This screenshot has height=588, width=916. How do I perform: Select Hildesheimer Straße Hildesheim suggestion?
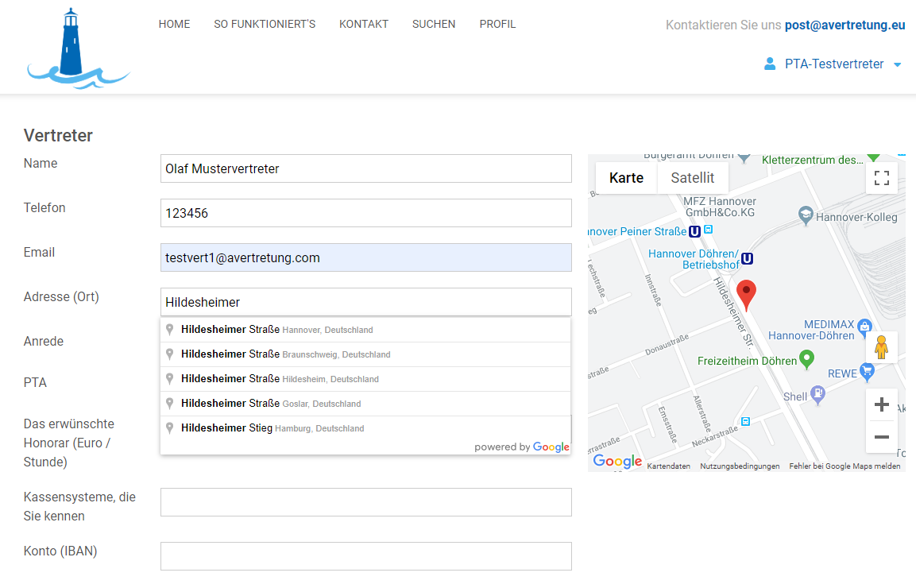click(x=365, y=379)
